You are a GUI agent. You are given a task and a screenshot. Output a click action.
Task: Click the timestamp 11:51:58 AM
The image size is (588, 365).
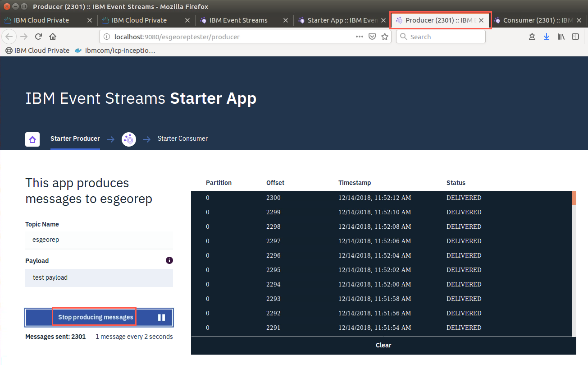[374, 299]
